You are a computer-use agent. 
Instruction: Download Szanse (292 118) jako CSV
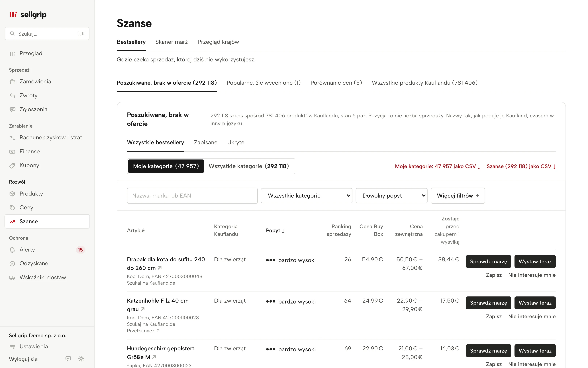[x=521, y=166]
